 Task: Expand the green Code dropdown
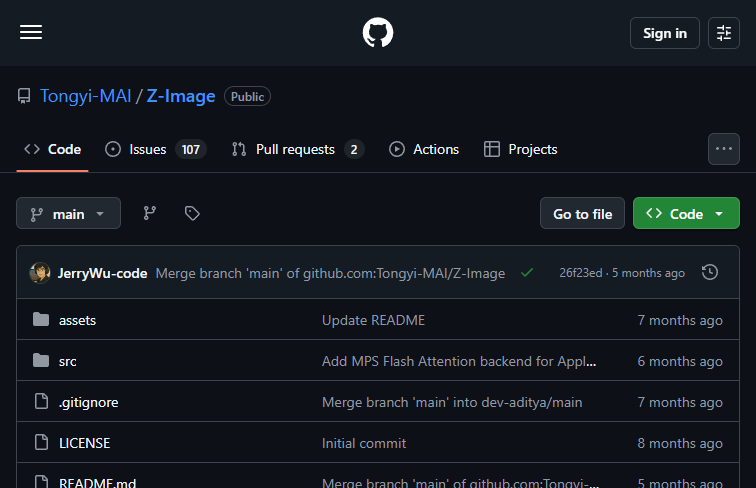click(x=686, y=213)
